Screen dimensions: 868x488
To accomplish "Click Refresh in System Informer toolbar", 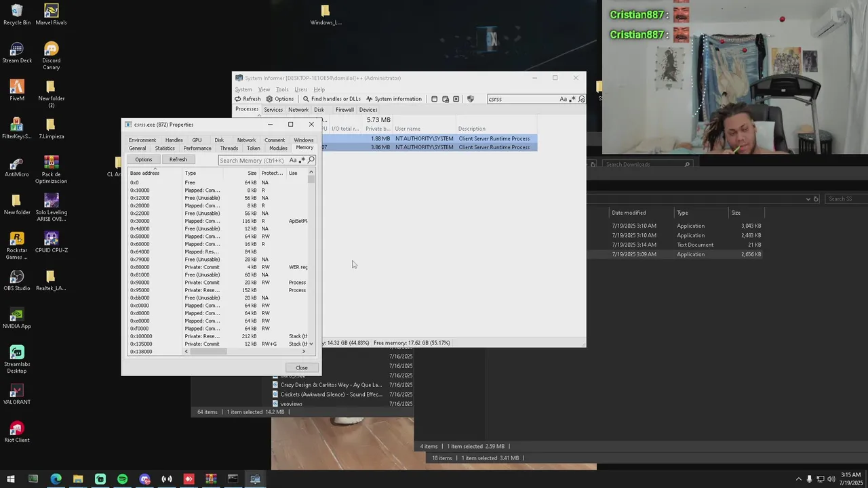I will [x=248, y=99].
